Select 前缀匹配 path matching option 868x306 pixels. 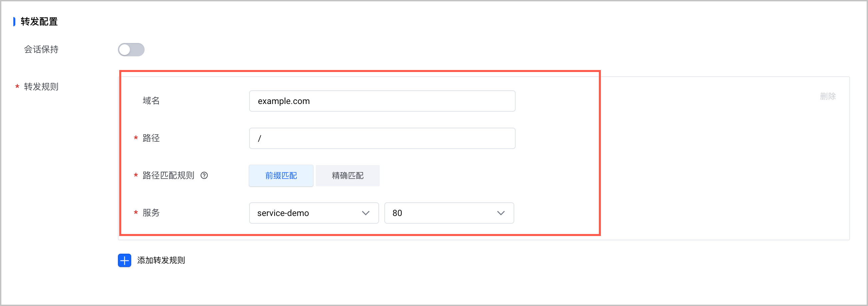click(x=281, y=175)
